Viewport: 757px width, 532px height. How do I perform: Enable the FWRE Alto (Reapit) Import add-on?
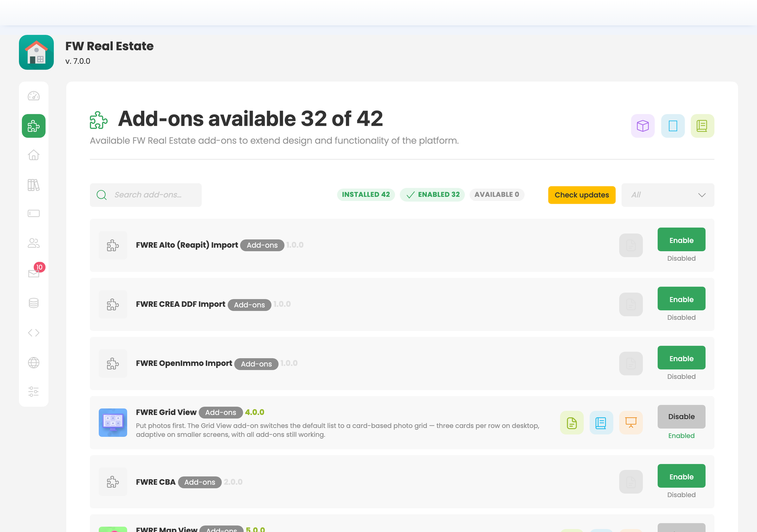click(x=681, y=239)
